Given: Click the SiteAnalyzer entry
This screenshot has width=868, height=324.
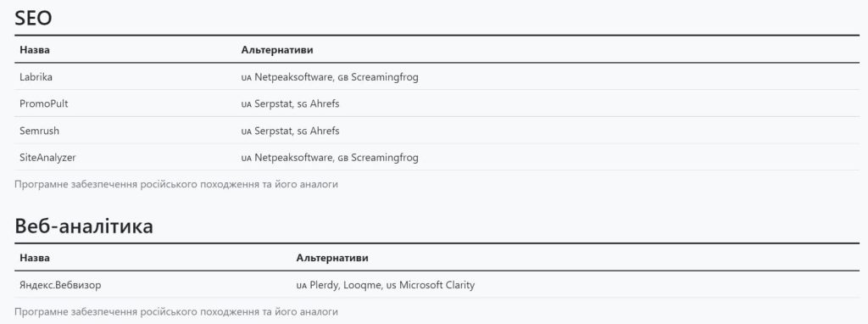Looking at the screenshot, I should [x=47, y=158].
